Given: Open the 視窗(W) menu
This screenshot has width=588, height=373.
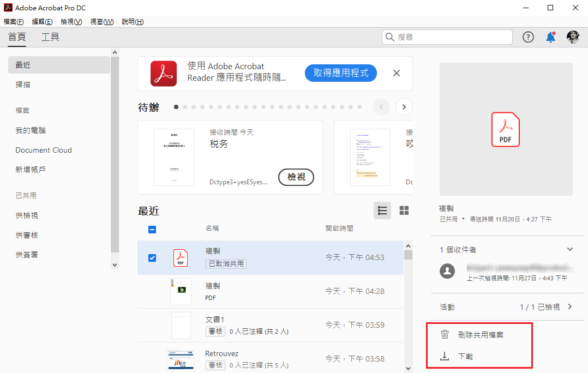Looking at the screenshot, I should 101,22.
